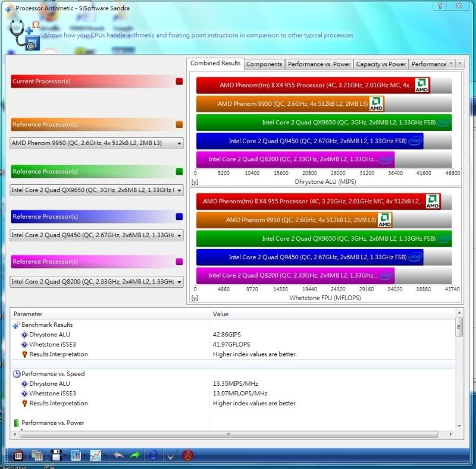Open the Core 2 Quad Q9450 reference dropdown

coord(96,235)
